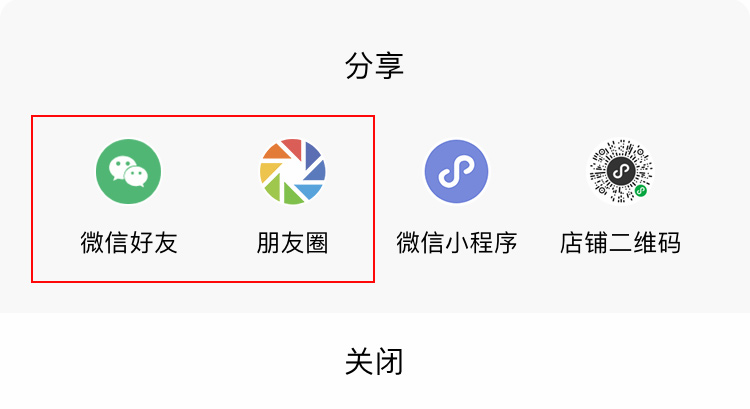The image size is (750, 409).
Task: Select the purple WeChat mini program icon
Action: coord(456,171)
